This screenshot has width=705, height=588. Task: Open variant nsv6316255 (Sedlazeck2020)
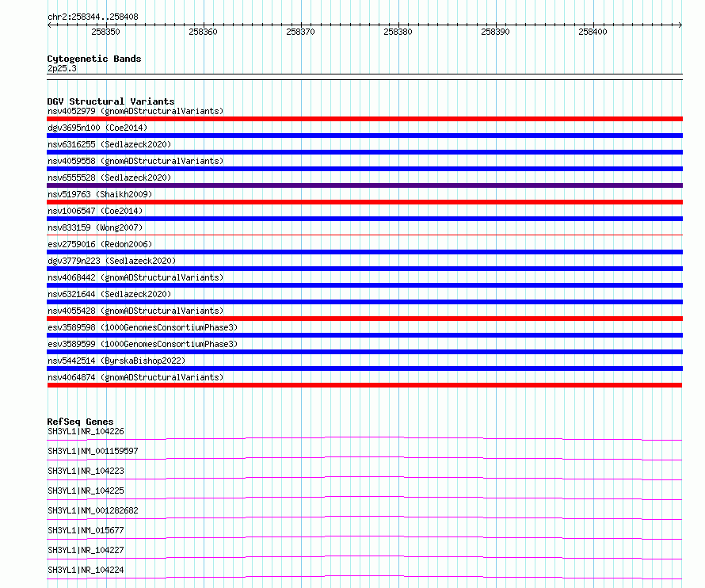point(109,144)
